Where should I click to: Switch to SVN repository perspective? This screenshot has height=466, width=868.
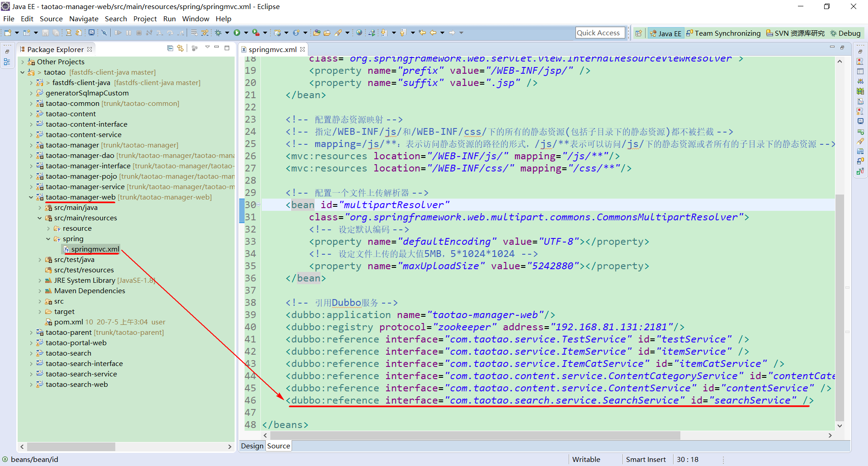(x=795, y=33)
